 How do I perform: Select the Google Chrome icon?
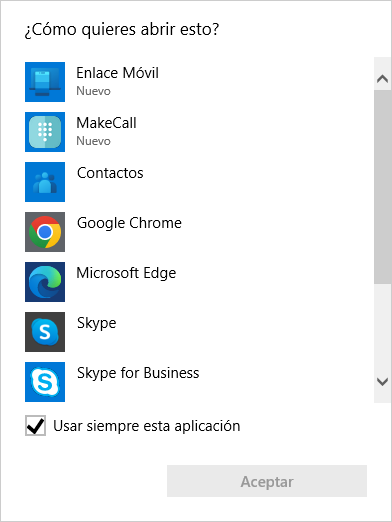[x=45, y=232]
